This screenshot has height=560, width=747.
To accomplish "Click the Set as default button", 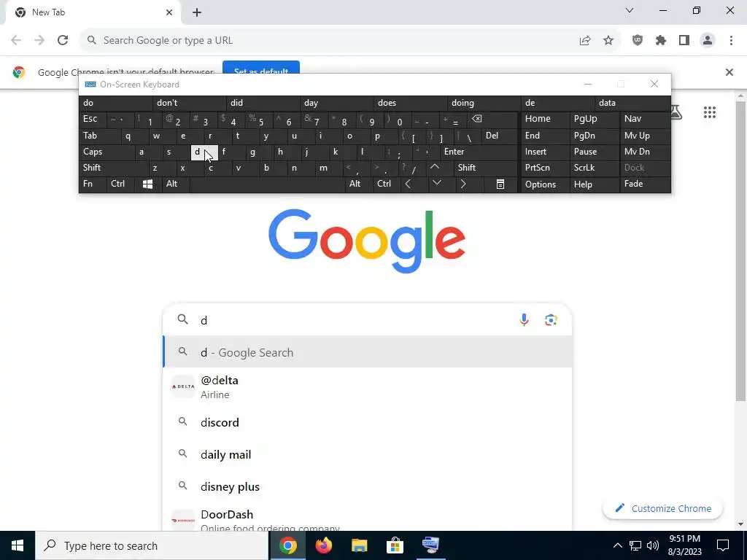I will (x=261, y=68).
